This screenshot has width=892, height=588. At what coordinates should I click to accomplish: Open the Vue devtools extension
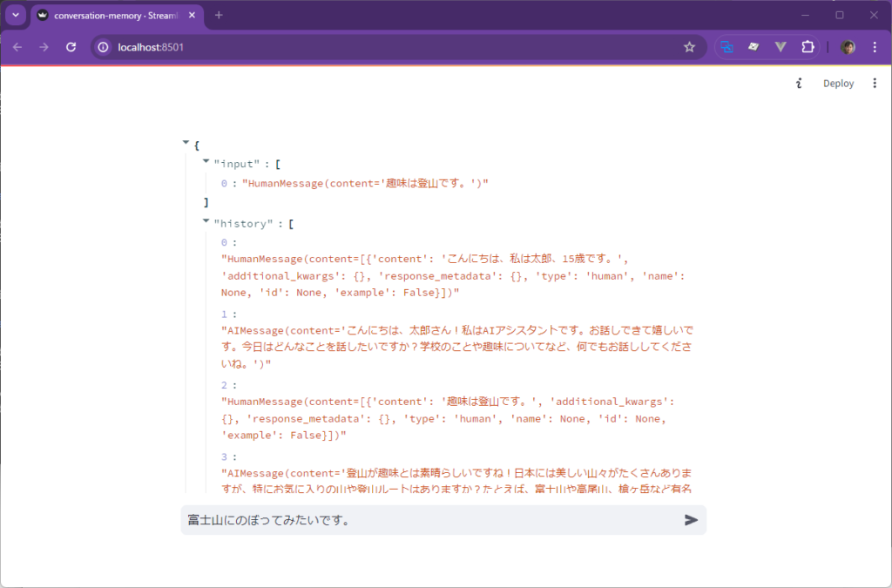pos(780,47)
